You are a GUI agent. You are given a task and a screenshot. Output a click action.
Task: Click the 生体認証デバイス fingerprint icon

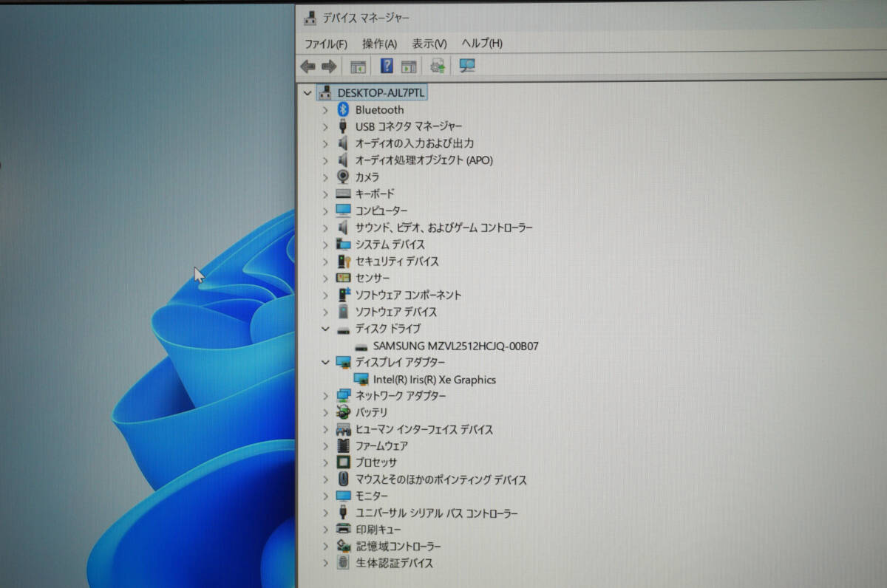[343, 563]
